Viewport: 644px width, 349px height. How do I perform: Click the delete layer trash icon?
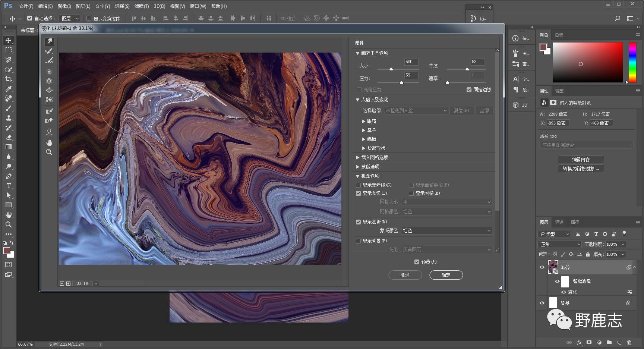tap(629, 342)
